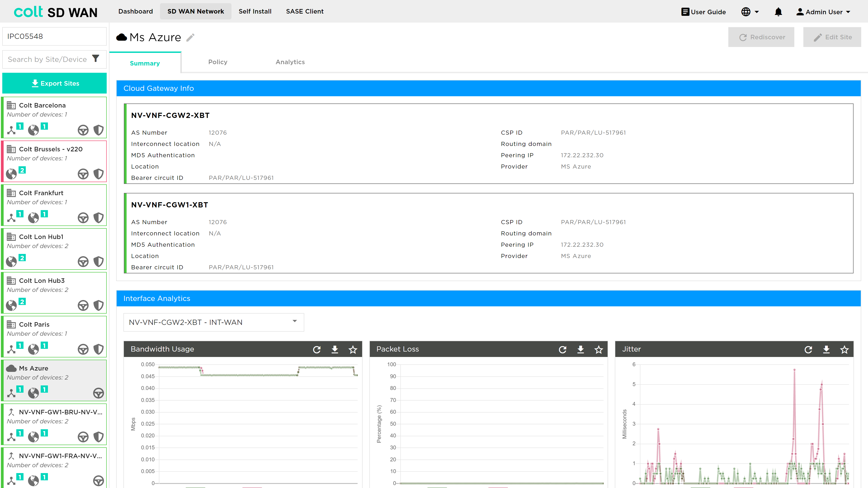This screenshot has width=868, height=488.
Task: Refresh the Packet Loss chart
Action: (562, 350)
